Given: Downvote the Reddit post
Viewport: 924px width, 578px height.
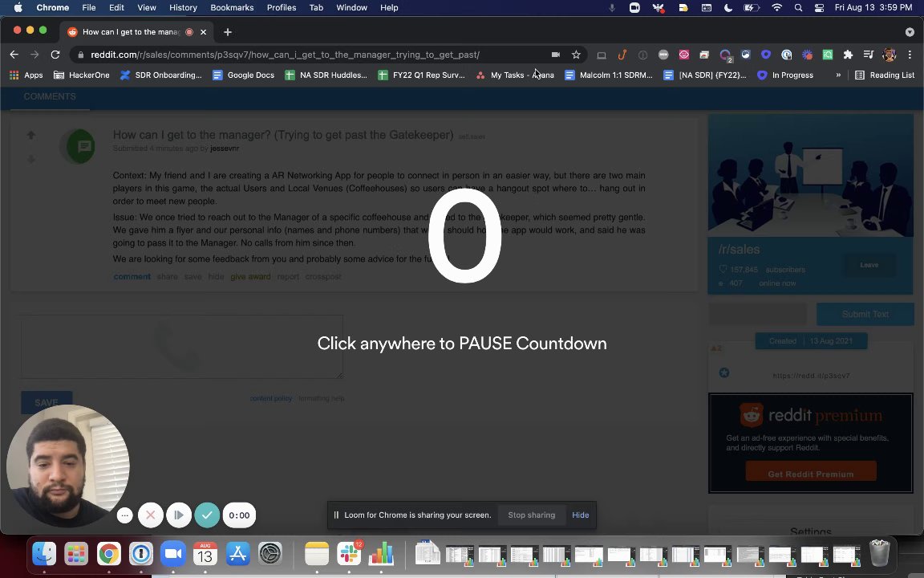Looking at the screenshot, I should [31, 159].
